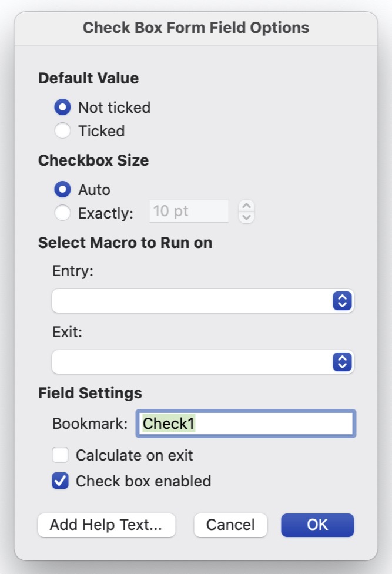Click the Field Settings section heading
The image size is (392, 574).
coord(90,392)
